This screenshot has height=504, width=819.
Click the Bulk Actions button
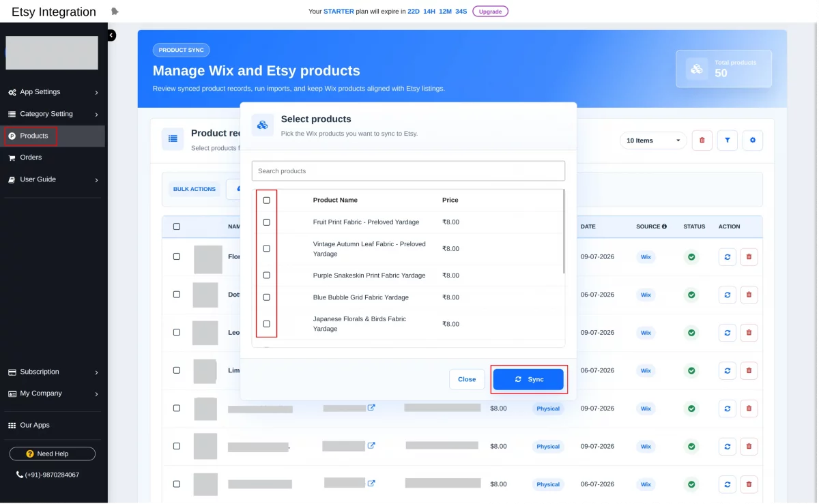point(195,189)
